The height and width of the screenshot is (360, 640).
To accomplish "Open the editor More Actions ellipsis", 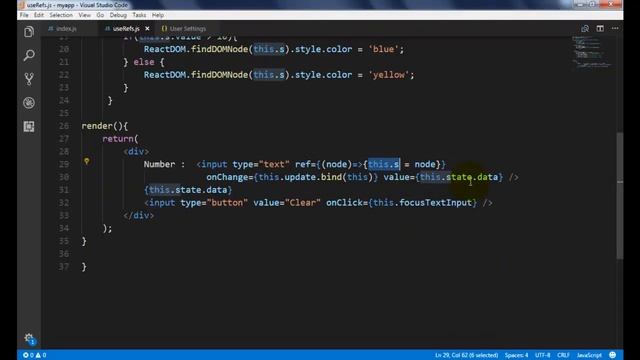I will 615,29.
